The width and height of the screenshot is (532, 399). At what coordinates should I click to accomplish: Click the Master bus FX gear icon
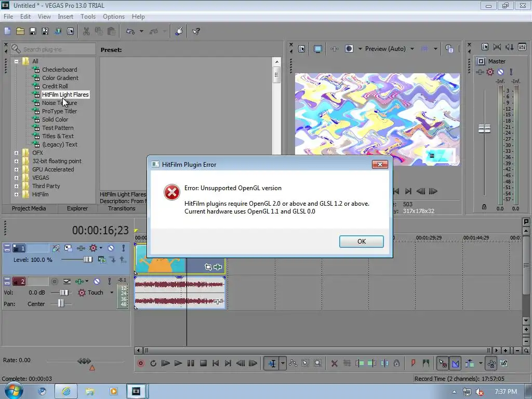point(490,72)
